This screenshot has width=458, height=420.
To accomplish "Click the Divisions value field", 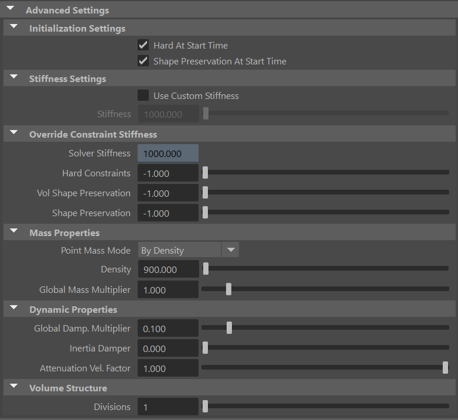I will click(168, 407).
